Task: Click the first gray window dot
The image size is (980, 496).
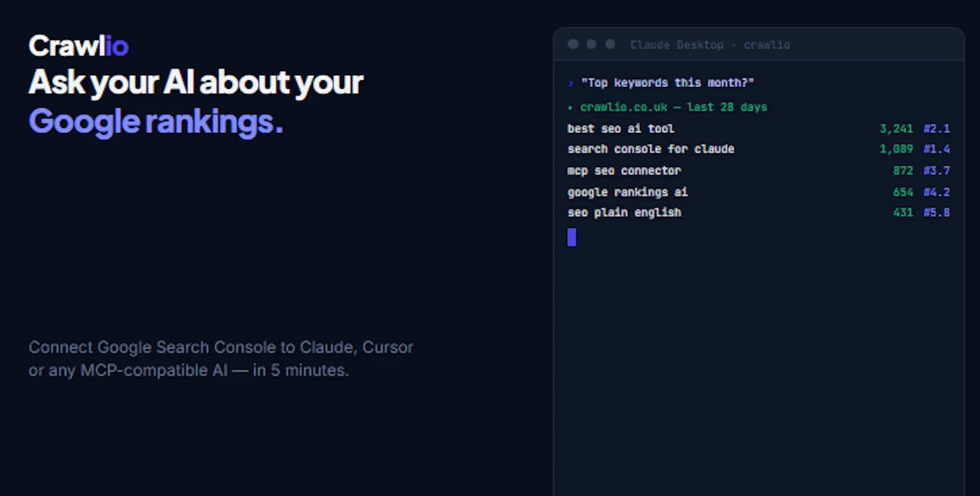Action: tap(573, 44)
